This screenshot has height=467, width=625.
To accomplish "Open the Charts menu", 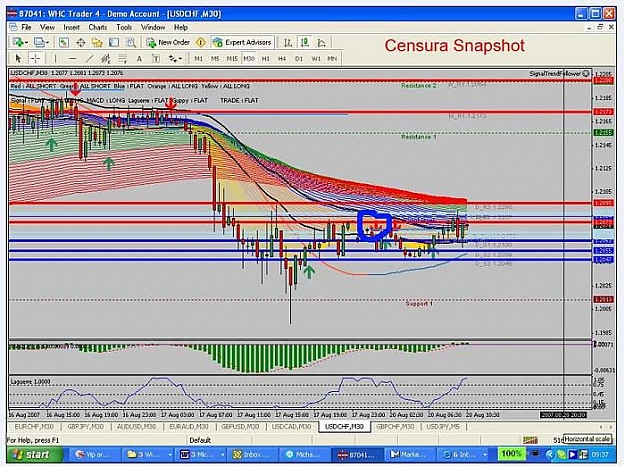I will click(98, 27).
